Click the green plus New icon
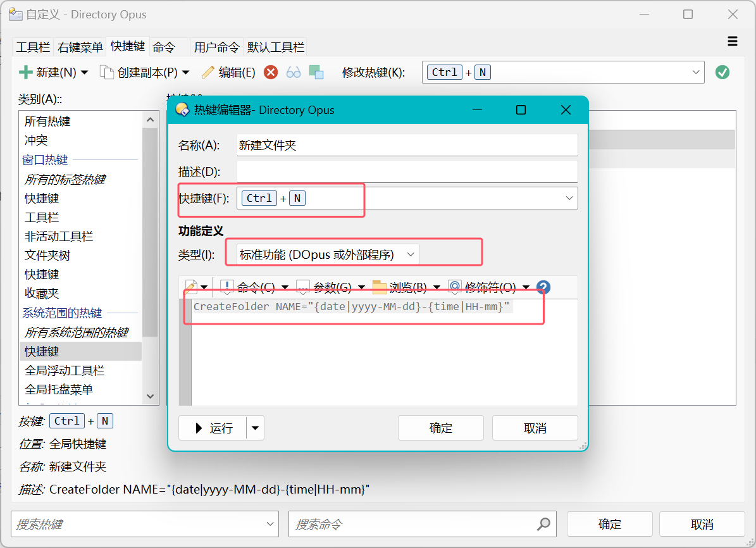Image resolution: width=756 pixels, height=548 pixels. coord(25,72)
